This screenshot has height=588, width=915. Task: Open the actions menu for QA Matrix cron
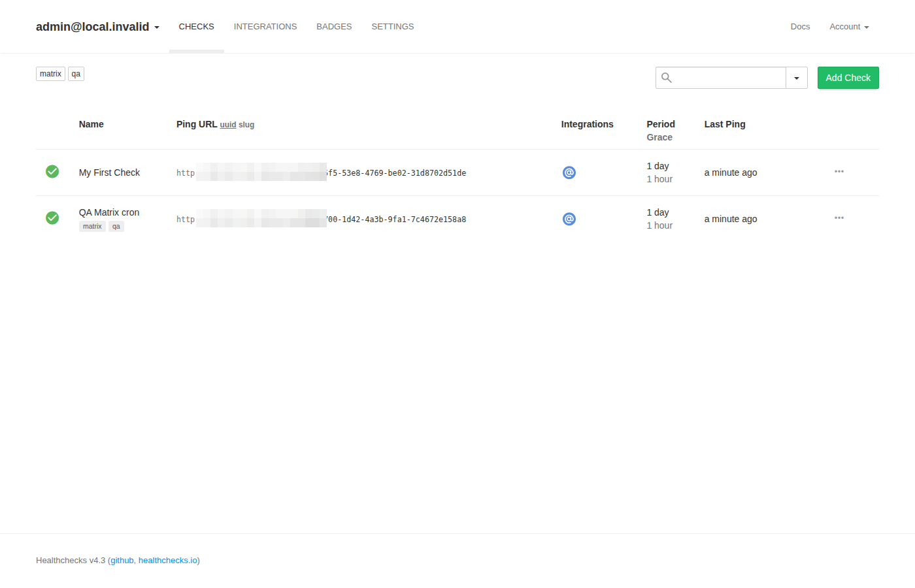[x=839, y=218]
